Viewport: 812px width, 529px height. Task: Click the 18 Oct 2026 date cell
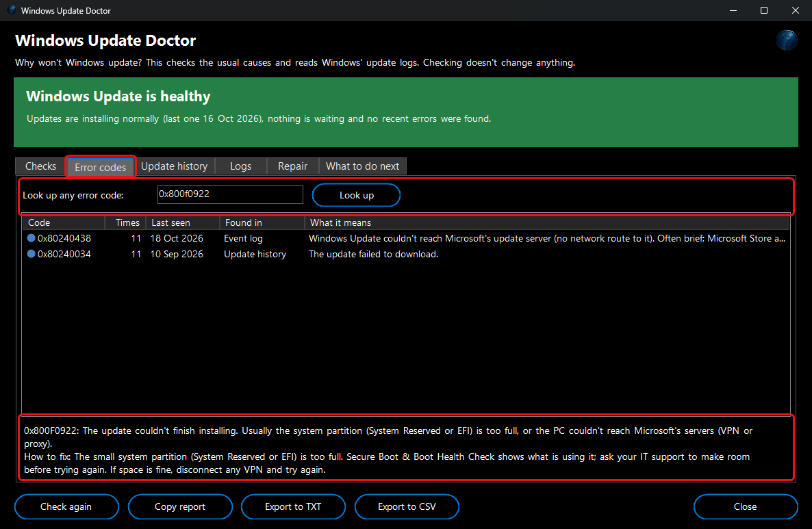coord(177,238)
